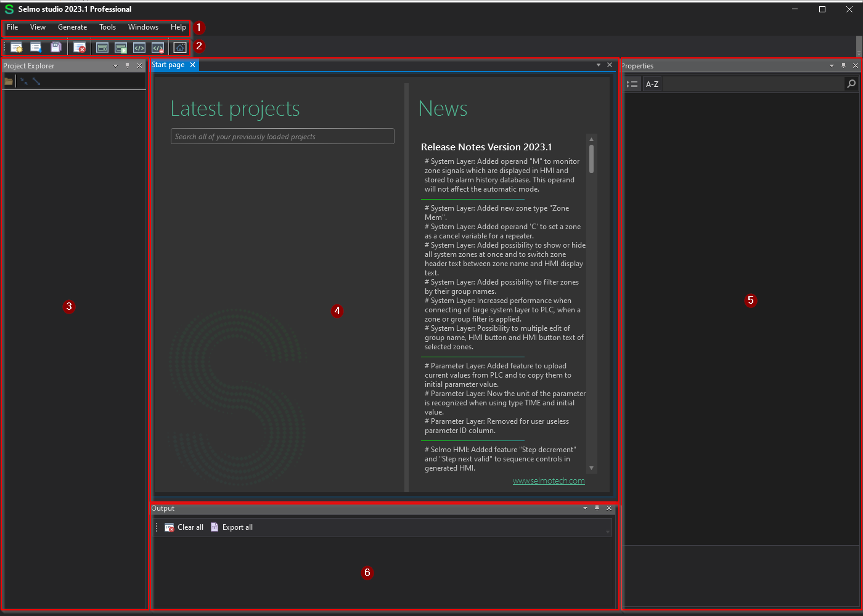Click the Open project icon with blue arrow
Image resolution: width=863 pixels, height=616 pixels.
click(x=36, y=47)
